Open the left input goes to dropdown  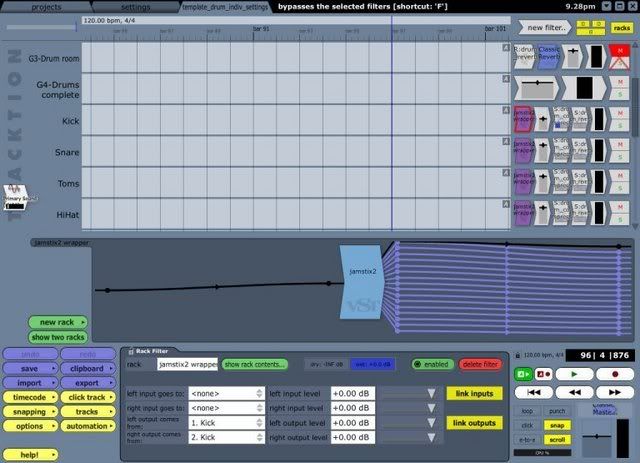[227, 394]
